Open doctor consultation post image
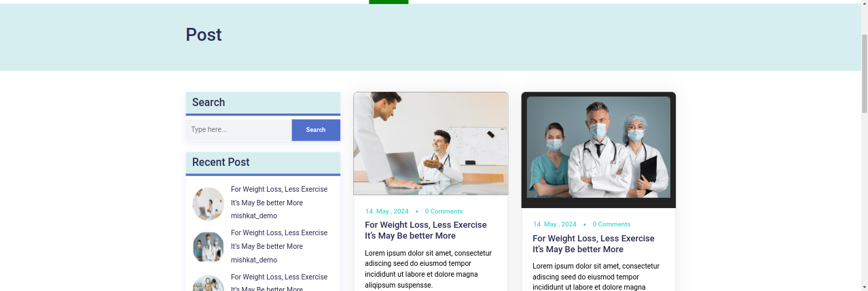This screenshot has width=868, height=291. pyautogui.click(x=431, y=143)
